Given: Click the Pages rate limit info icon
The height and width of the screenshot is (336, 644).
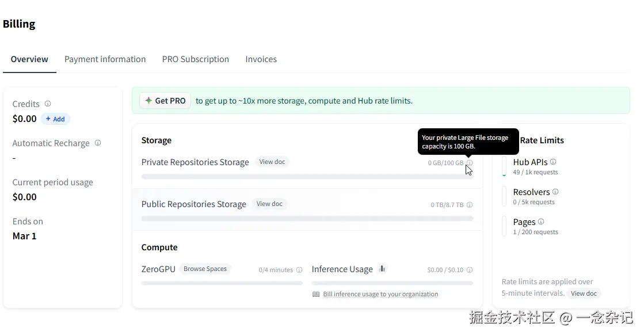Looking at the screenshot, I should 541,222.
